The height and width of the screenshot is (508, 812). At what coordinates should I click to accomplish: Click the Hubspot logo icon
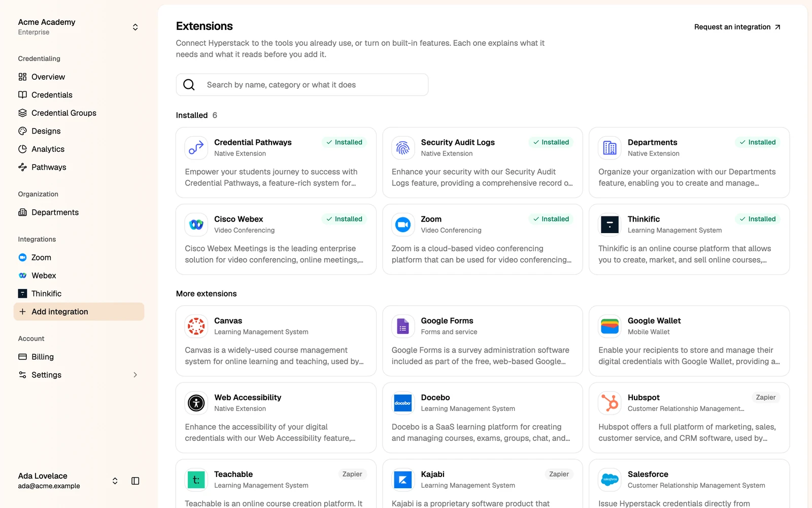click(x=610, y=403)
